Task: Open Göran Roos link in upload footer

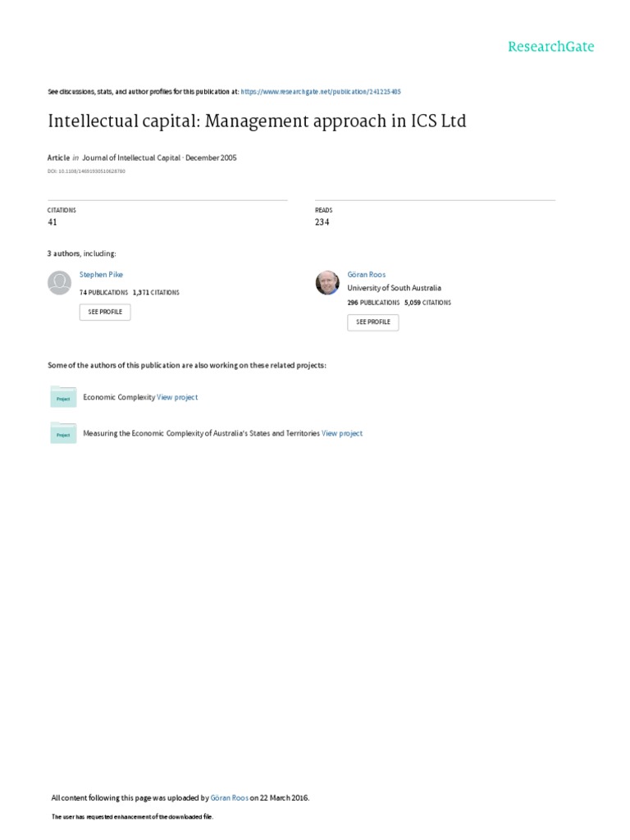Action: [230, 797]
